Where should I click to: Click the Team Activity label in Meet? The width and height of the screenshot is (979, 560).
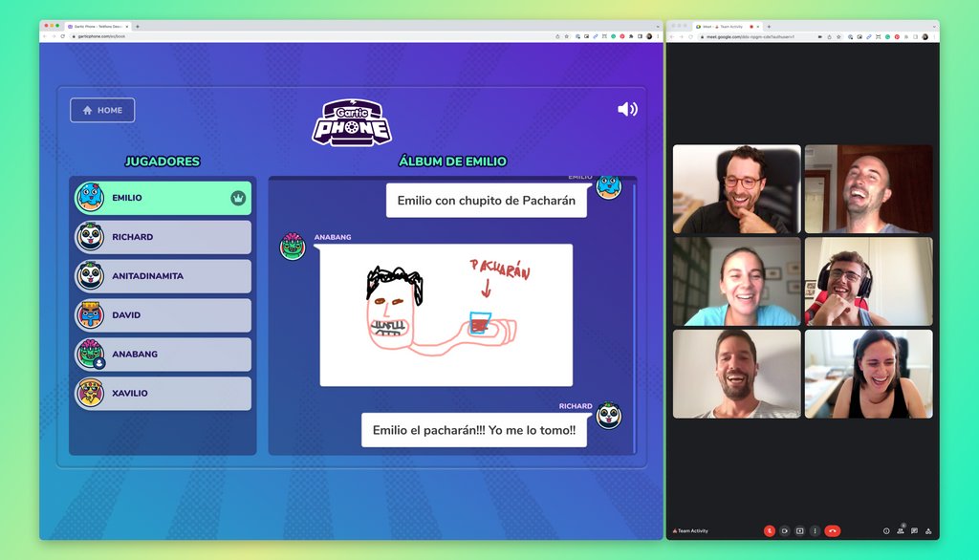(x=692, y=530)
